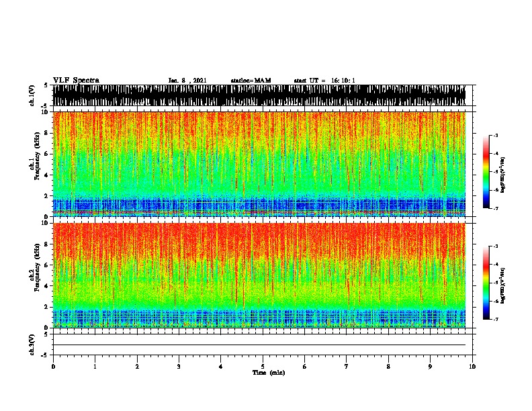Click the ch.2 "Frequency (kHz)" axis label
The width and height of the screenshot is (532, 411).
coord(38,267)
